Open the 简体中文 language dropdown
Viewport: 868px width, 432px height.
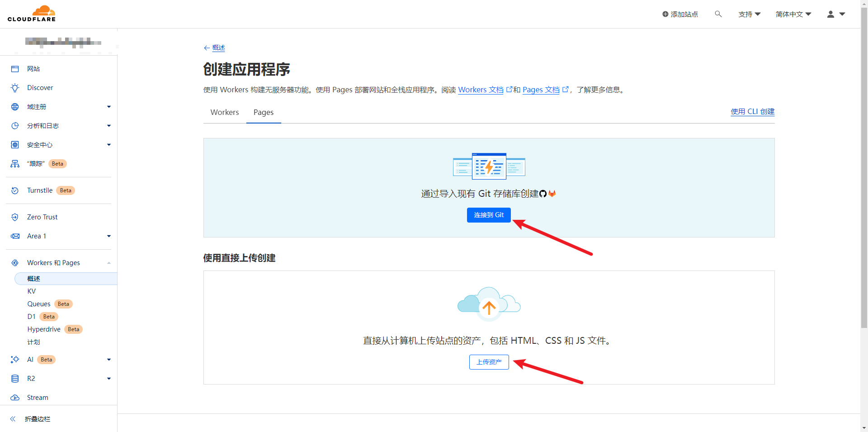pyautogui.click(x=793, y=14)
